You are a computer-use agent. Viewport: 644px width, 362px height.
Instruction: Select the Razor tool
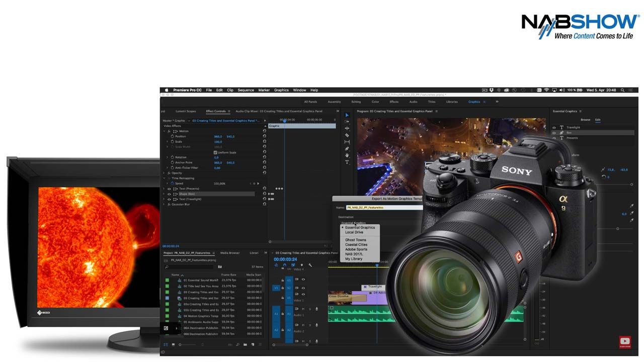(x=347, y=135)
